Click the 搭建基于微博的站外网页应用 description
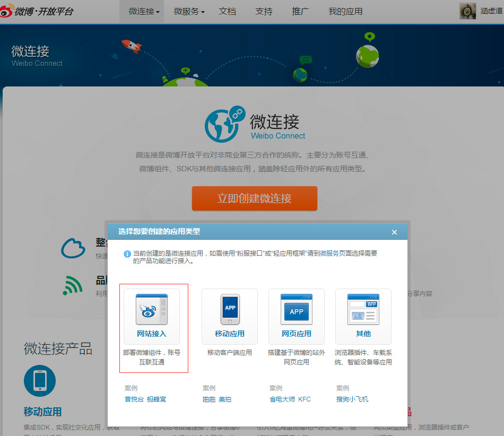 click(x=297, y=357)
